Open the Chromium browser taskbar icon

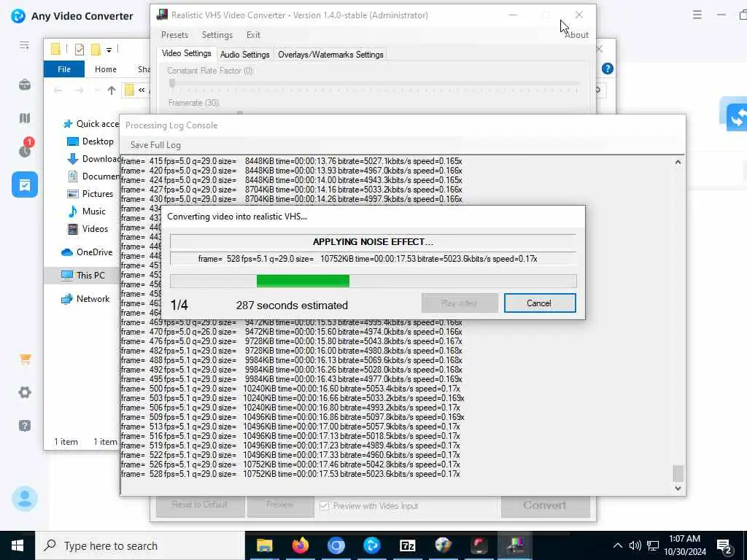coord(336,545)
